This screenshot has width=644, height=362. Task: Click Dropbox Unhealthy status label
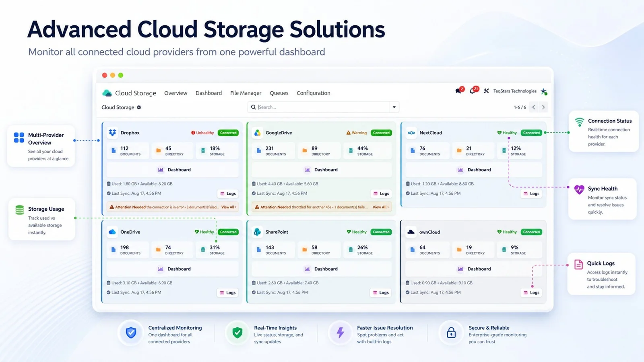202,133
